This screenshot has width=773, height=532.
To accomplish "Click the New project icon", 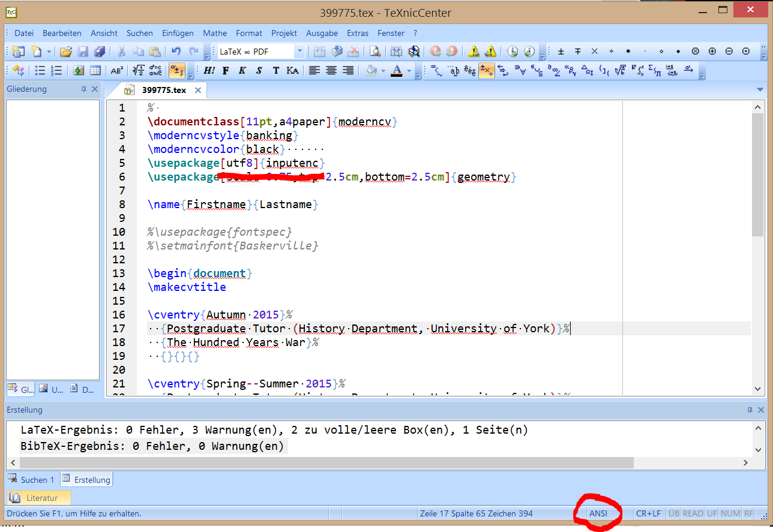I will point(19,52).
